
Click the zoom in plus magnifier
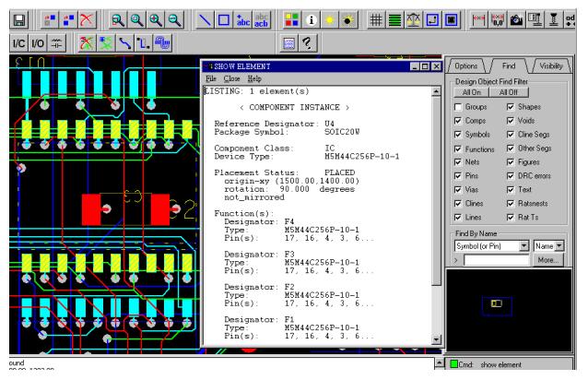pos(156,20)
